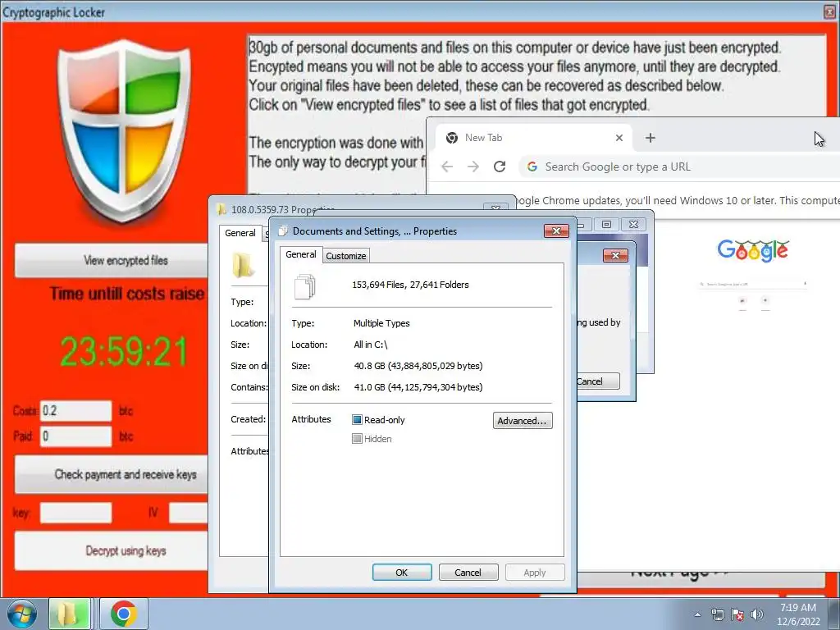Close the small red-X dialog behind Properties

[615, 256]
